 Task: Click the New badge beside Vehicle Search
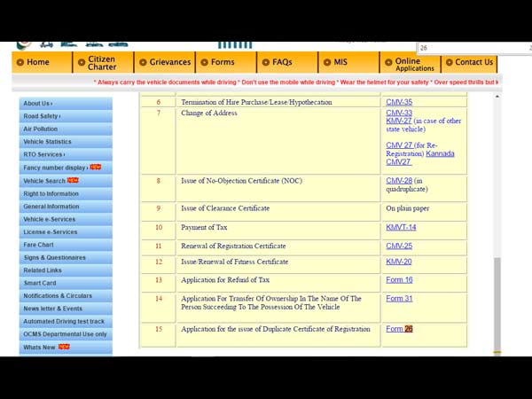tap(74, 180)
